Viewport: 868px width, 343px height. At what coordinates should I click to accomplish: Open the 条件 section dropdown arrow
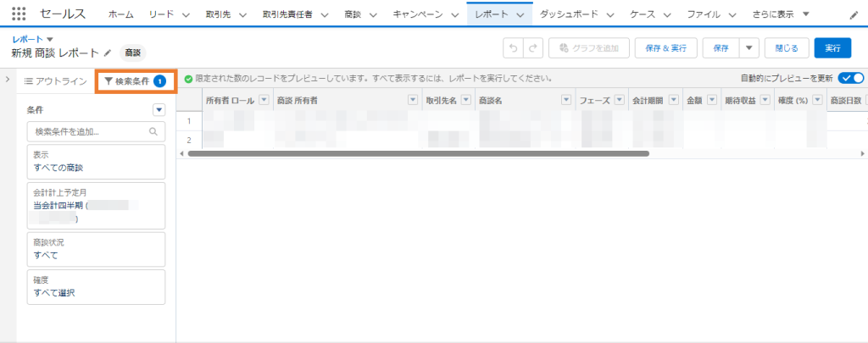click(x=159, y=110)
